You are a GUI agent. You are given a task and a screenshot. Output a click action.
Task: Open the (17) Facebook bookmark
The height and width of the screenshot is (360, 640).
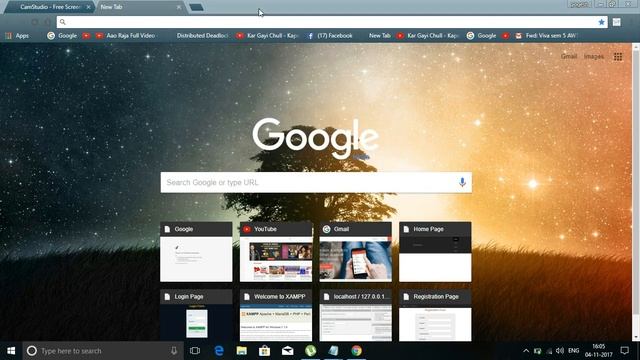pos(329,36)
